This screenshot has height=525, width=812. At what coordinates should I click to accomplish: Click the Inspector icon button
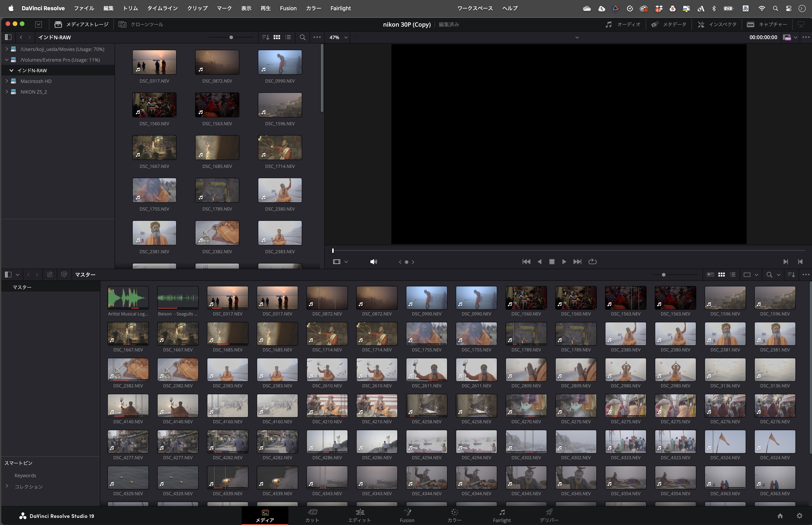coord(701,24)
